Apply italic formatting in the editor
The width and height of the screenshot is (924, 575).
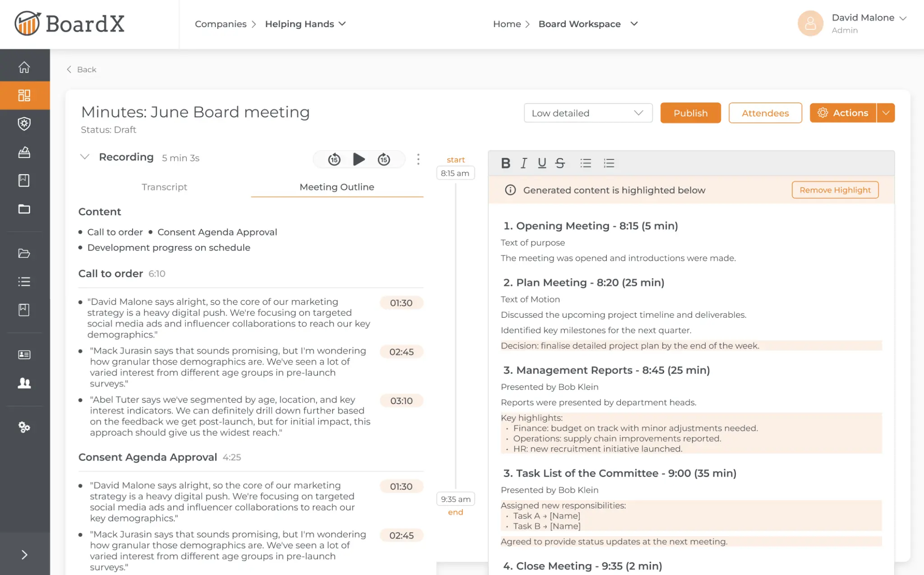point(523,163)
